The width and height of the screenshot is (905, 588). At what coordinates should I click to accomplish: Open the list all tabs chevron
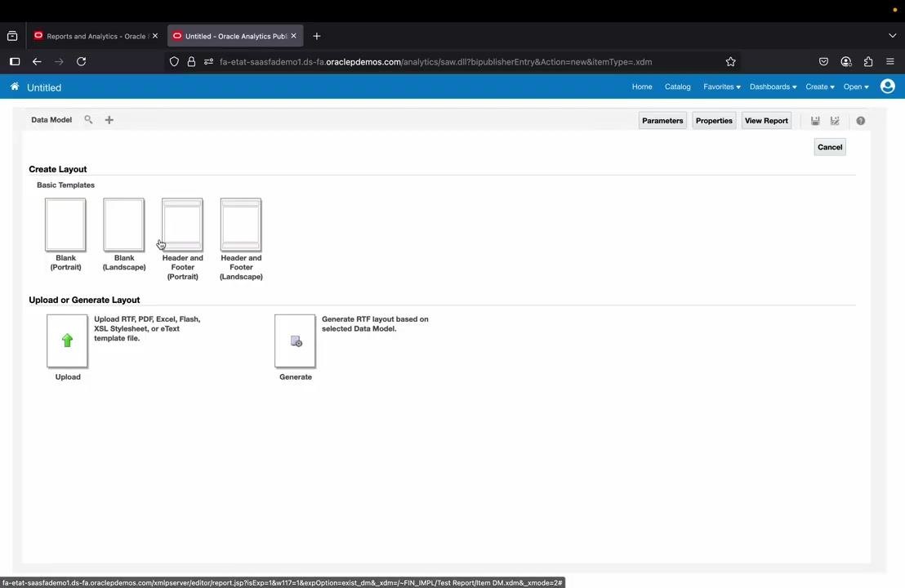click(892, 36)
